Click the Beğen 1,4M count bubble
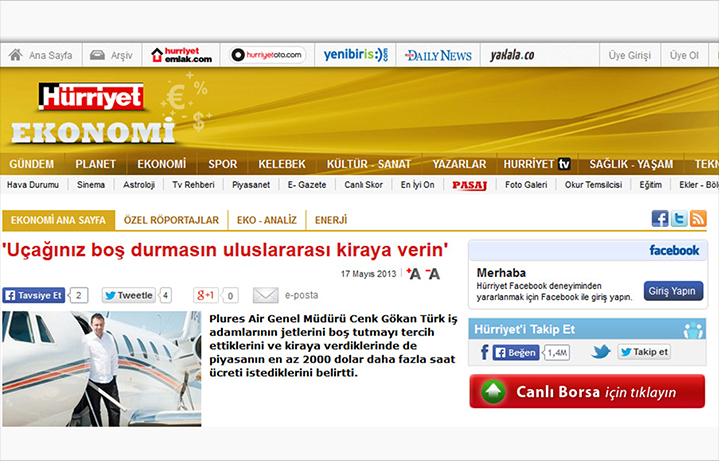This screenshot has width=719, height=461. pyautogui.click(x=556, y=352)
